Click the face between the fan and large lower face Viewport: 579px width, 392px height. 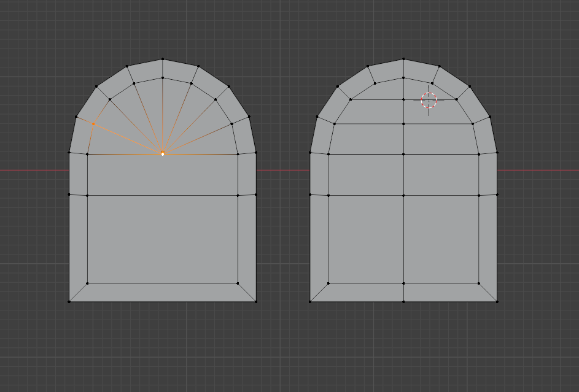[x=163, y=175]
